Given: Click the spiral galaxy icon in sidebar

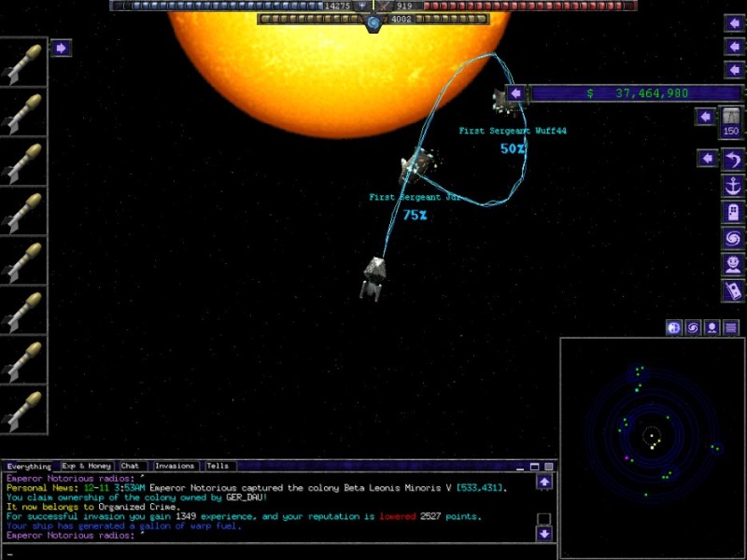Looking at the screenshot, I should [733, 238].
